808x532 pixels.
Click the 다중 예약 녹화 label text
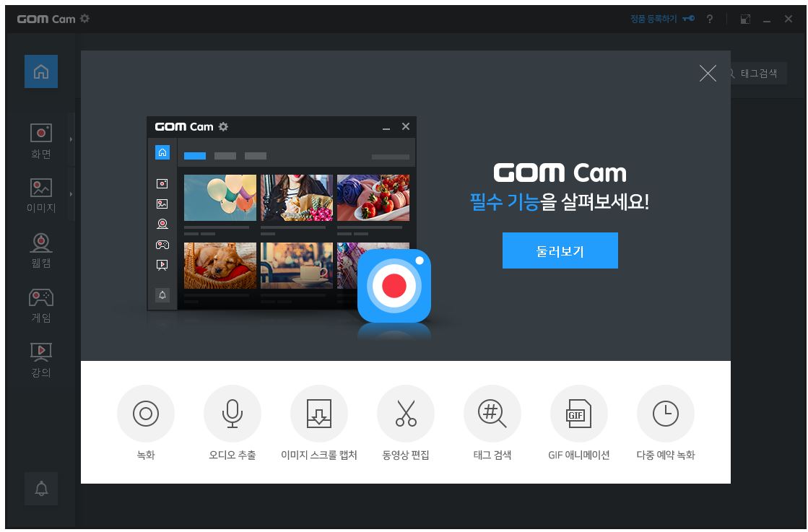[665, 455]
